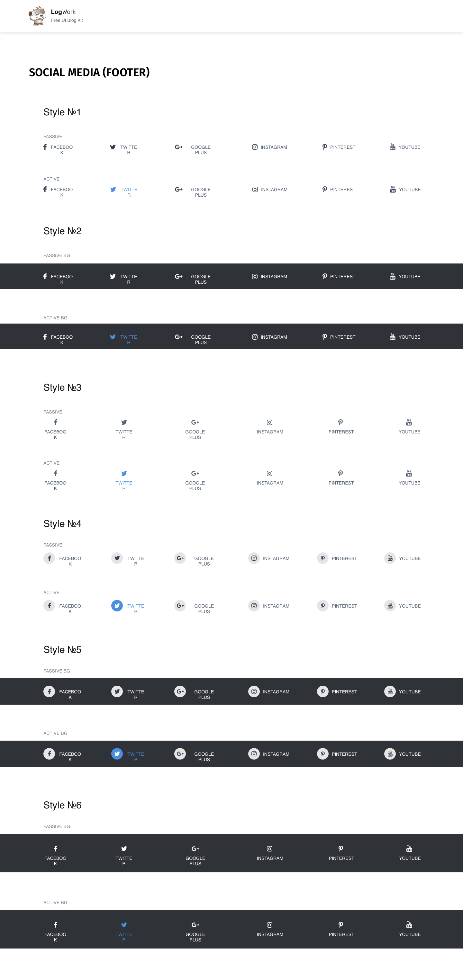The image size is (463, 980).
Task: Click YOUTUBE text link in Style №2 Passive BG bar
Action: click(x=409, y=277)
